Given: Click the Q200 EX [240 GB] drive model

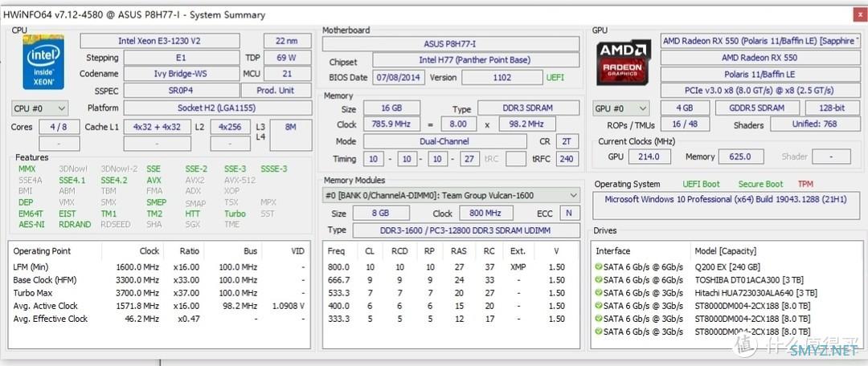Looking at the screenshot, I should click(x=727, y=267).
